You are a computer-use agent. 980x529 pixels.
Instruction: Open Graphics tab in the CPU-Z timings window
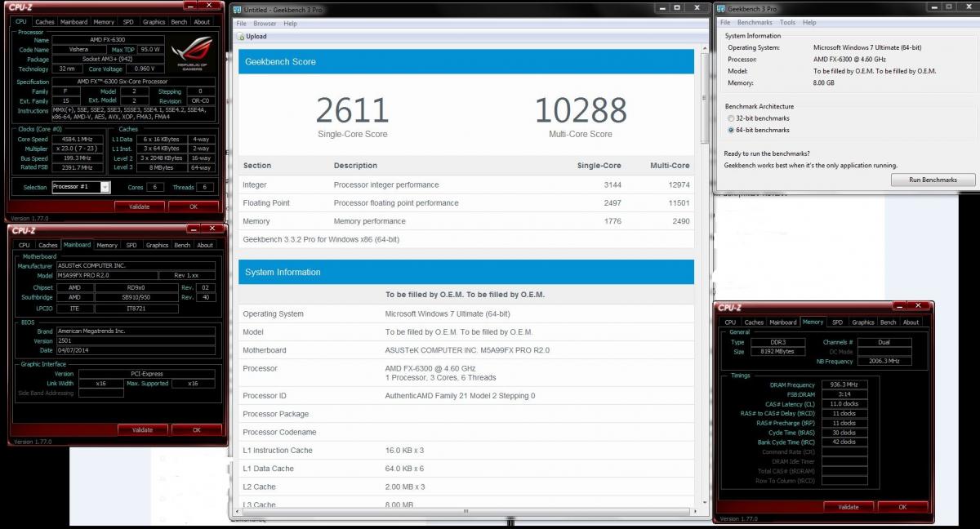click(863, 322)
